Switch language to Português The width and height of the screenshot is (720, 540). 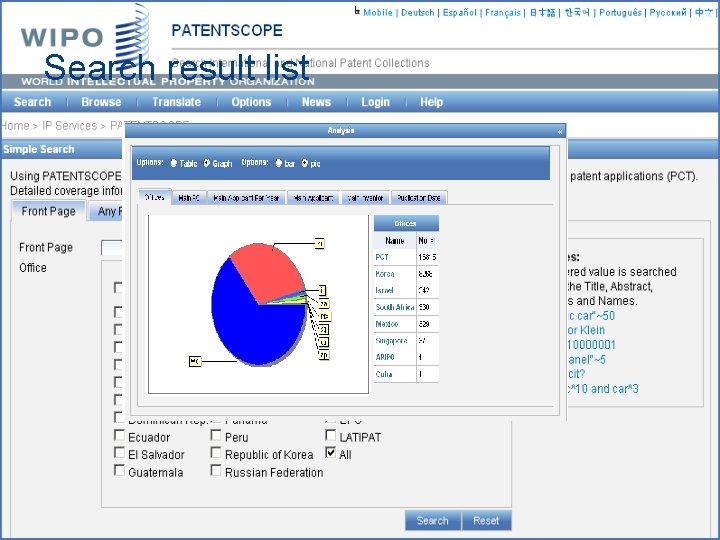(620, 13)
